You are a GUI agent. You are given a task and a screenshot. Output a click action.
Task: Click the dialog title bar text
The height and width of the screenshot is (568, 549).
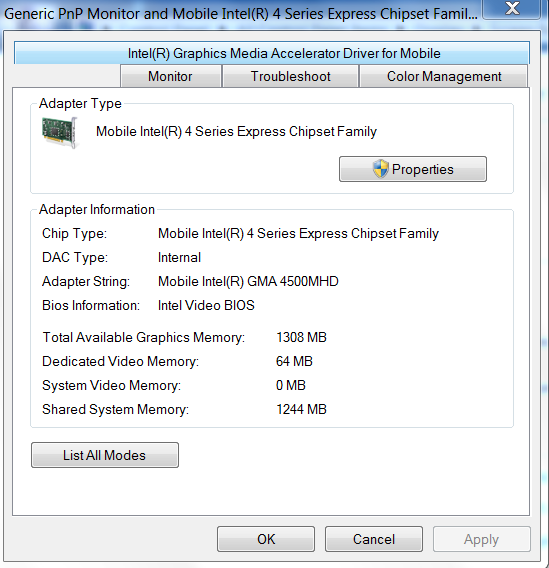[x=241, y=14]
